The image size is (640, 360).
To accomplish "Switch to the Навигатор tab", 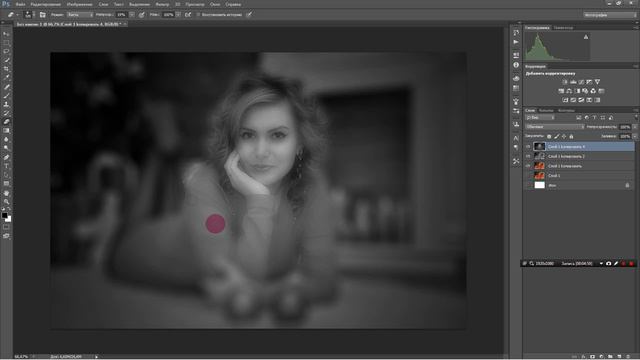I will point(563,28).
